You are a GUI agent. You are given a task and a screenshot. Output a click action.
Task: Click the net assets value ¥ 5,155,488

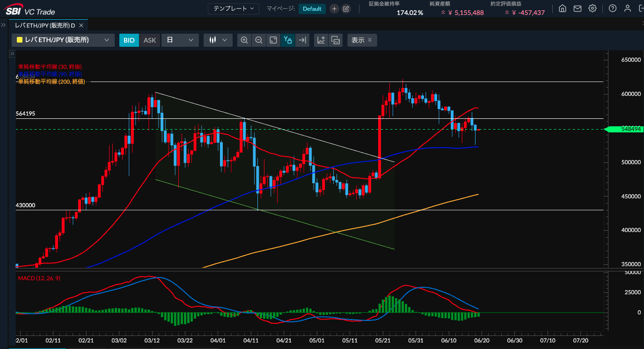click(466, 13)
